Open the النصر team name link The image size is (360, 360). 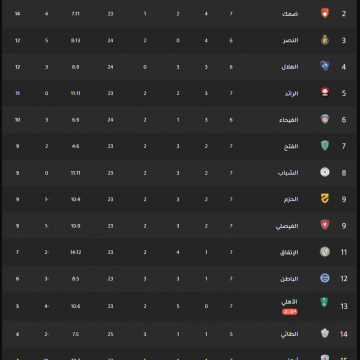coord(290,40)
